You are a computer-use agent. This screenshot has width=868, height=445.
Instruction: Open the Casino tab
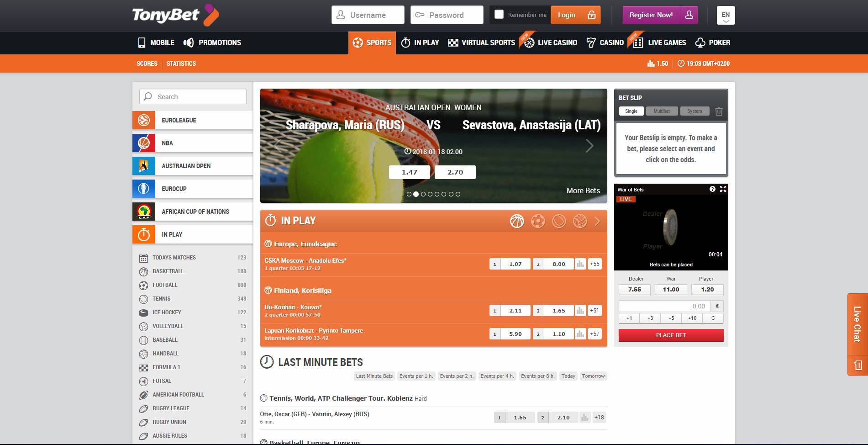tap(605, 42)
